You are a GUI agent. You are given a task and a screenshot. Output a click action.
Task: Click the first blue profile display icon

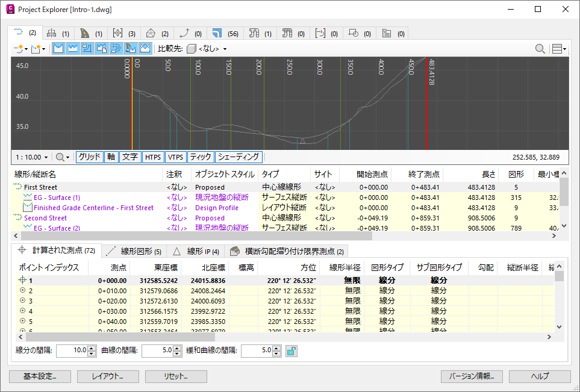pyautogui.click(x=58, y=49)
